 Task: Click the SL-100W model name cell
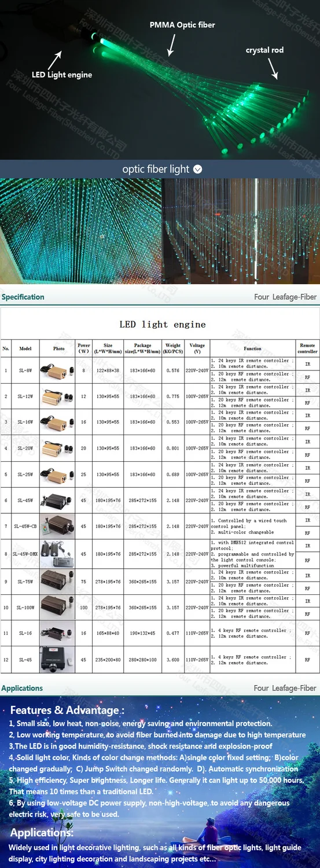click(x=25, y=608)
